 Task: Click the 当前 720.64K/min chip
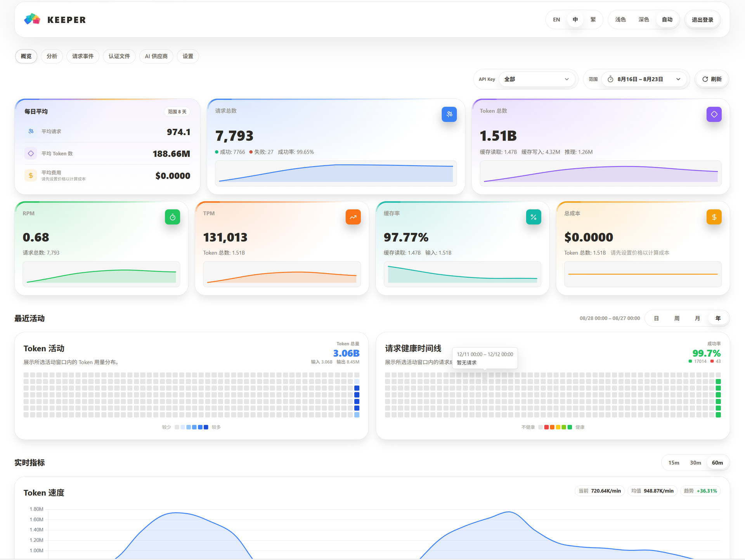point(599,491)
